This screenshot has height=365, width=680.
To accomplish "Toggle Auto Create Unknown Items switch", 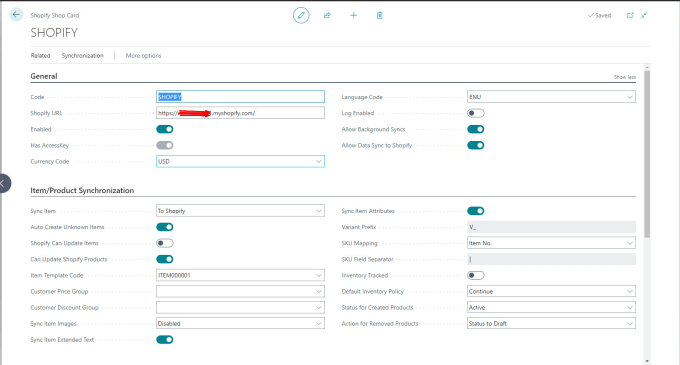I will click(x=165, y=227).
